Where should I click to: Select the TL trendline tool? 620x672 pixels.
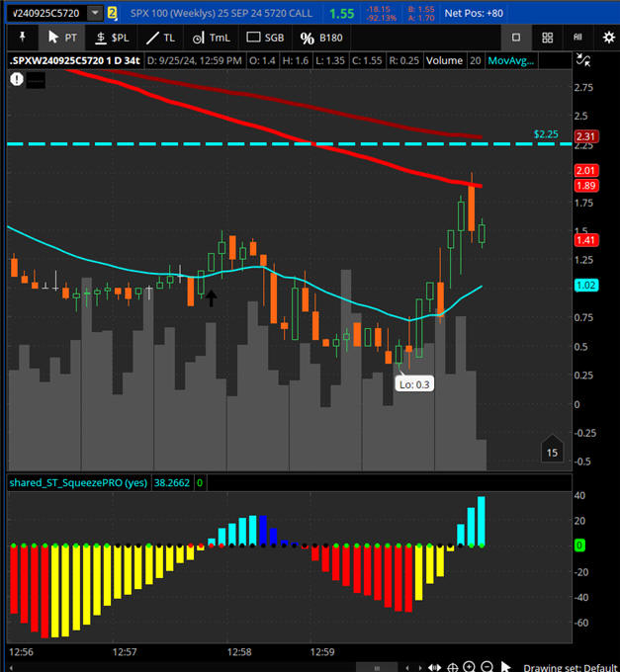coord(161,38)
